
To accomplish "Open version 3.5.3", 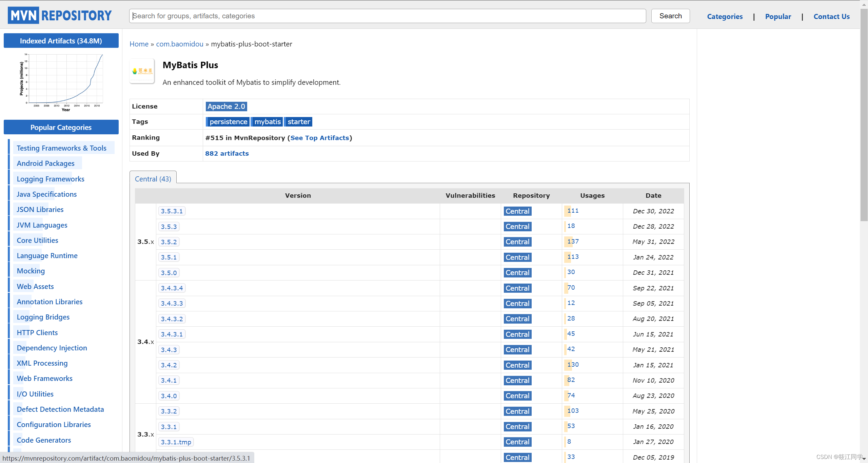I will click(169, 227).
